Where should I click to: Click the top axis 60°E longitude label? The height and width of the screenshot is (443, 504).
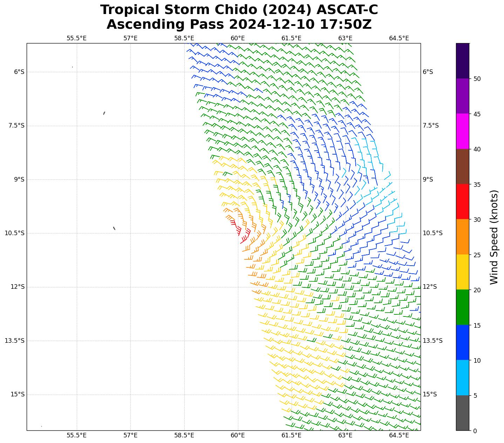coord(238,38)
